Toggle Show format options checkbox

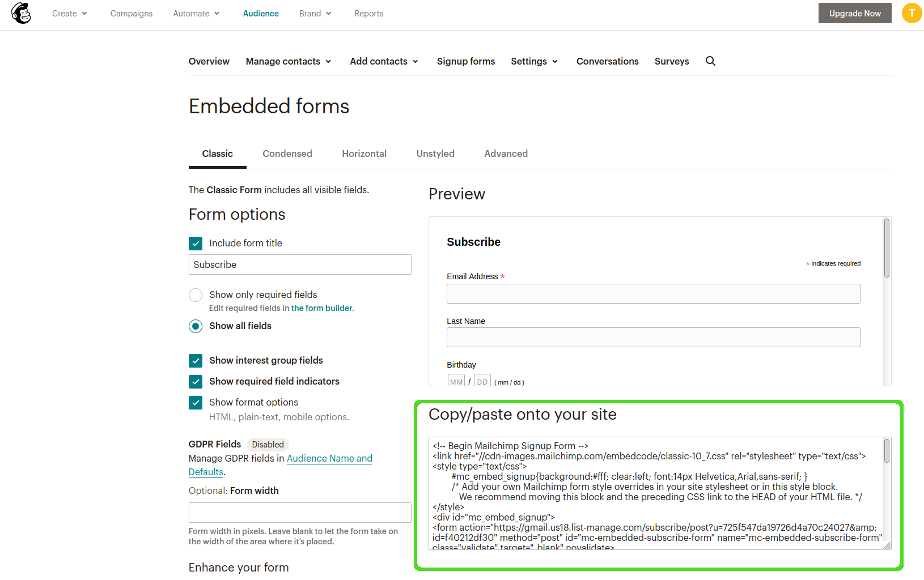click(196, 403)
